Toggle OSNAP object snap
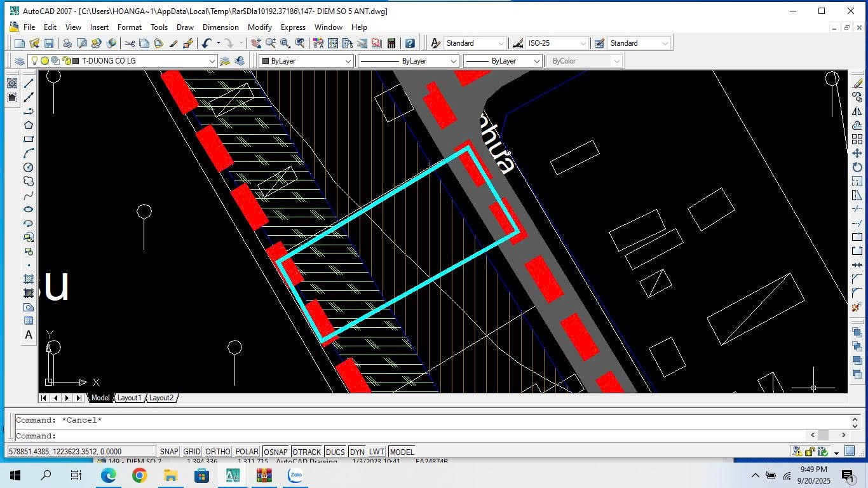 (275, 452)
